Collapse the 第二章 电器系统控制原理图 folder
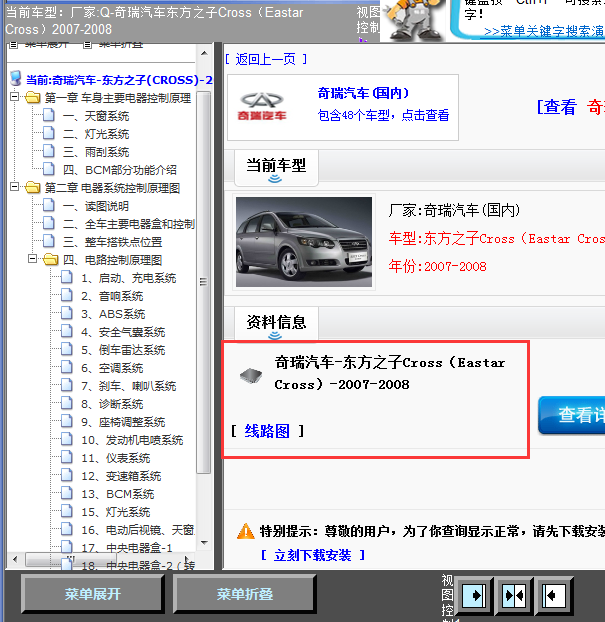This screenshot has height=622, width=605. tap(14, 186)
